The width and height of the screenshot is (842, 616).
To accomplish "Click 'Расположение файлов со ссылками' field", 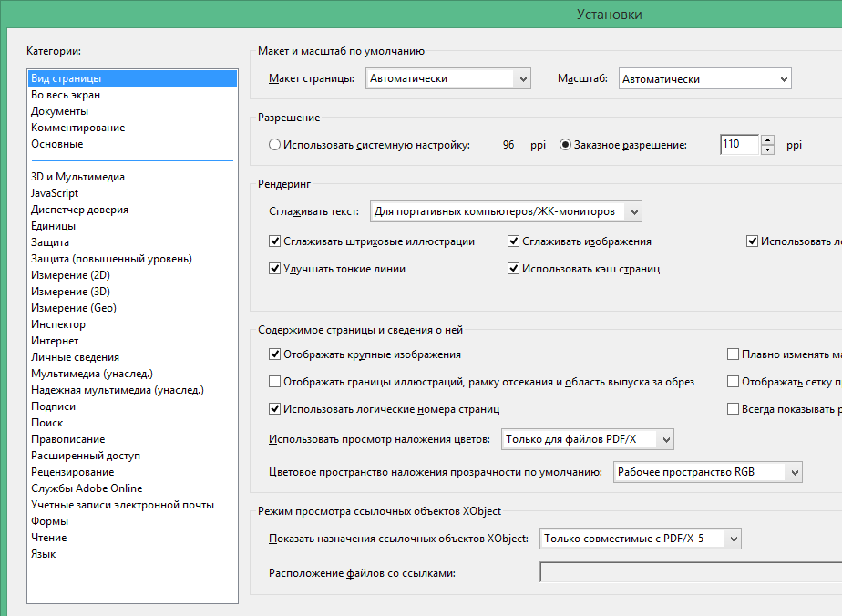I will pyautogui.click(x=691, y=572).
